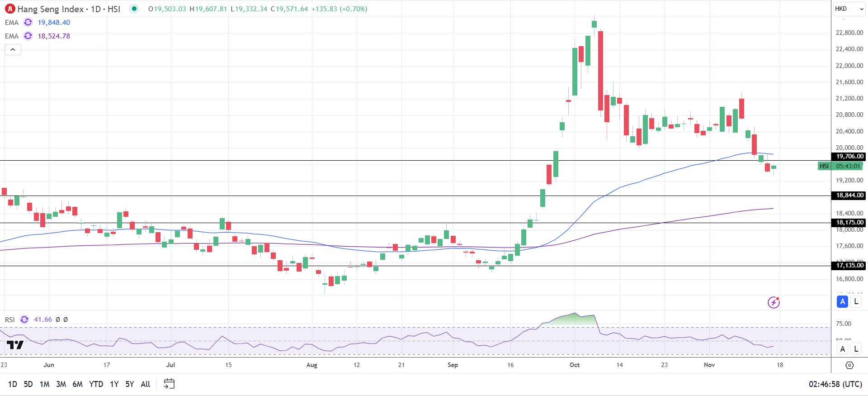The height and width of the screenshot is (396, 868).
Task: Click the TradingView logo
Action: (15, 345)
